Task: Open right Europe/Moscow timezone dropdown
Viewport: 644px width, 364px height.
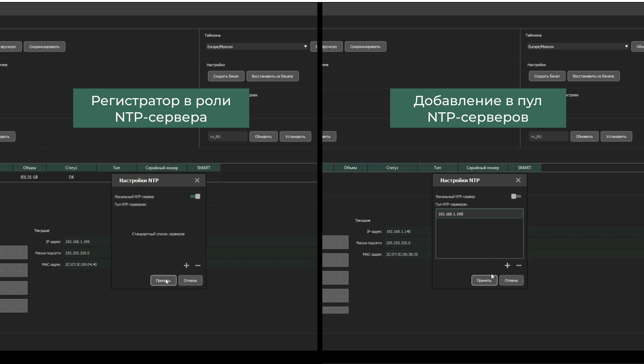Action: coord(578,47)
